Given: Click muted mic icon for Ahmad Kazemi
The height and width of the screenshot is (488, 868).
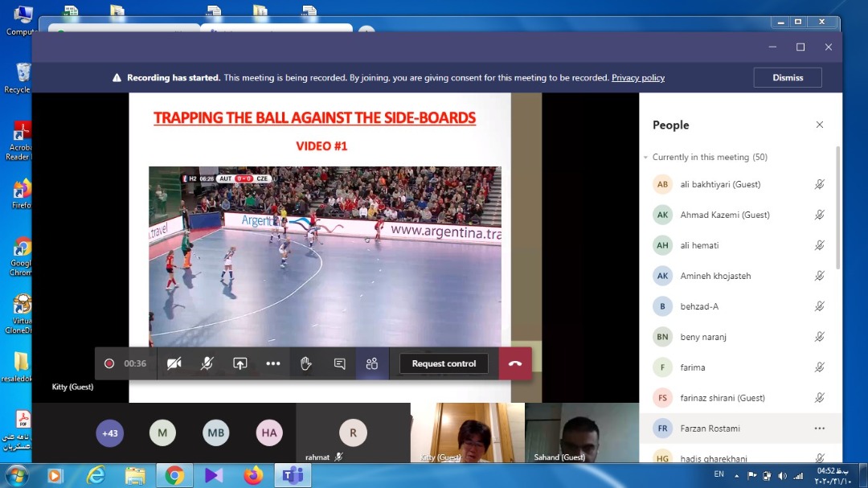Looking at the screenshot, I should click(x=819, y=215).
